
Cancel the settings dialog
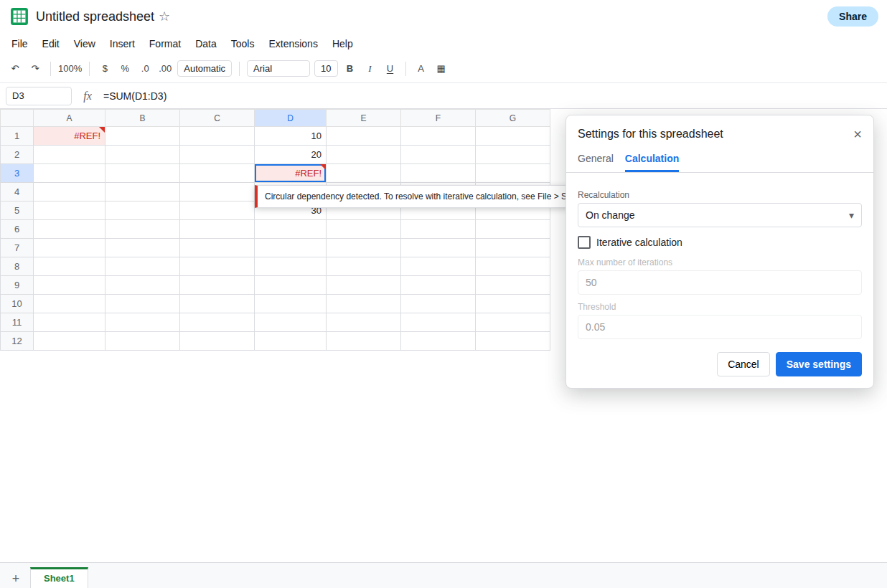[x=743, y=364]
